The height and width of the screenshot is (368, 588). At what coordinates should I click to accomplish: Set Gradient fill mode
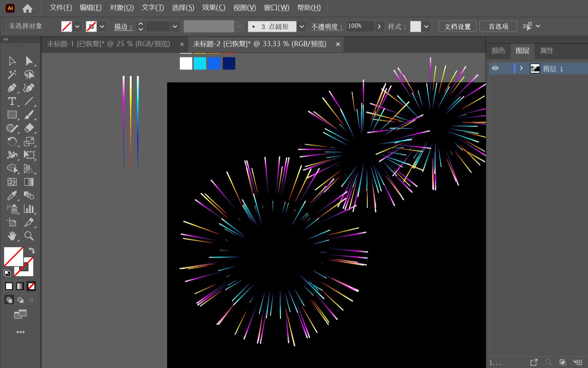pos(20,286)
